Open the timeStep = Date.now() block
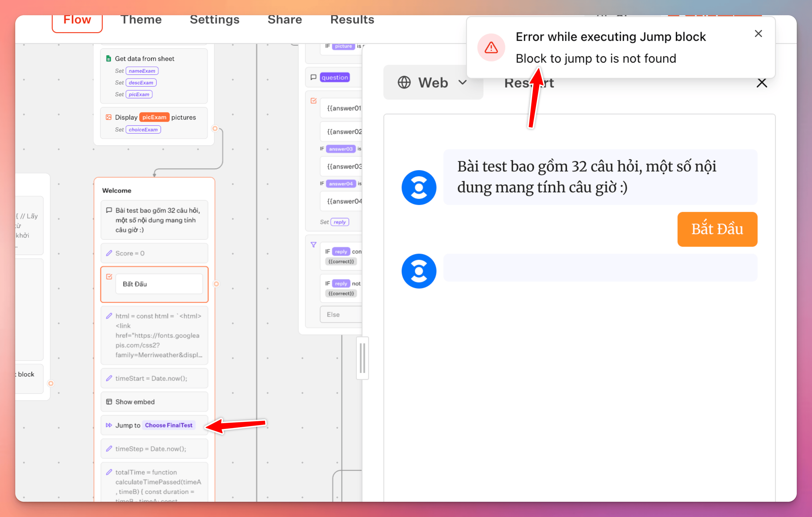The height and width of the screenshot is (517, 812). [154, 448]
